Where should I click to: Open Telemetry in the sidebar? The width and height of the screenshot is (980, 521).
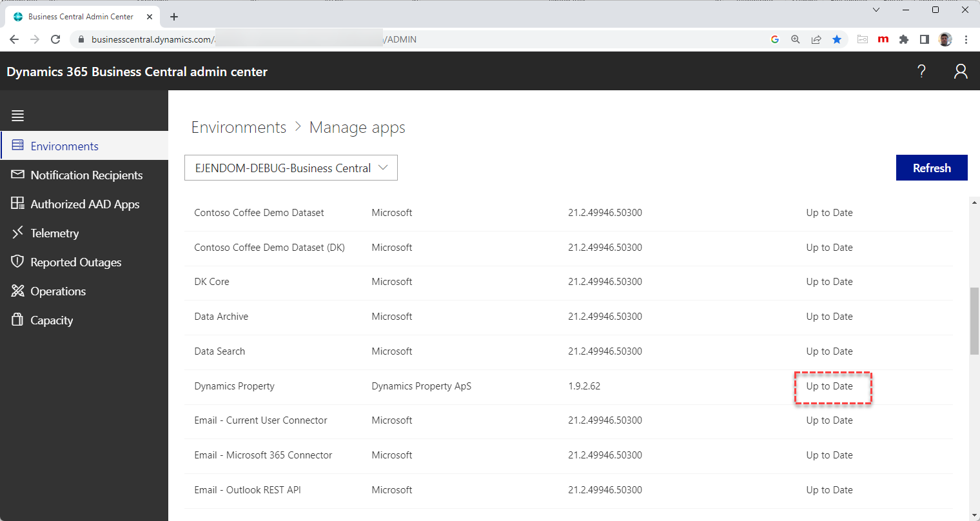pos(84,233)
